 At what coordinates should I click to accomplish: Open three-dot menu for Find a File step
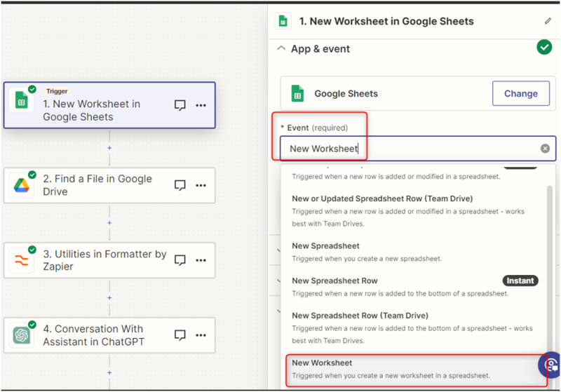click(201, 186)
